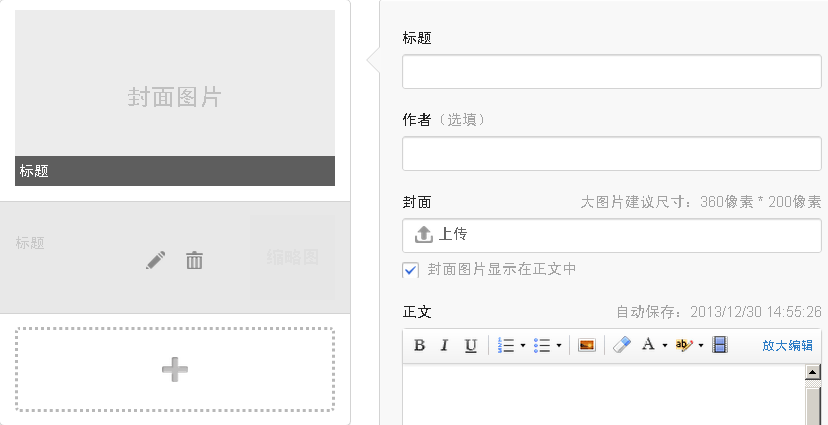Image resolution: width=828 pixels, height=425 pixels.
Task: Click the 标题 title input field
Action: tap(611, 72)
